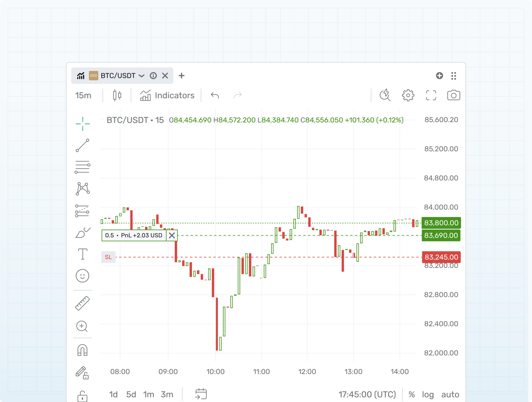Toggle lock all drawings padlock
The height and width of the screenshot is (402, 532).
click(82, 396)
